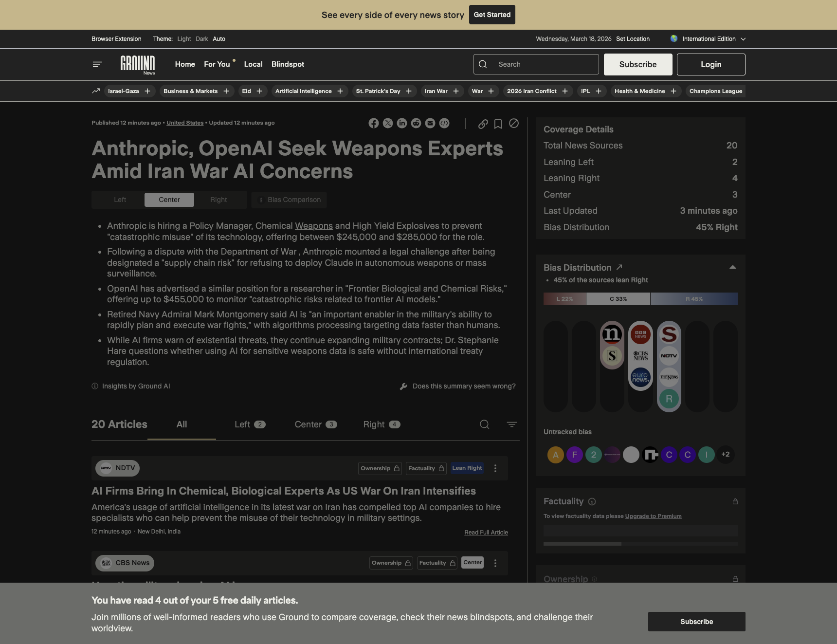The width and height of the screenshot is (837, 644).
Task: Click the Euronews source logo
Action: click(x=640, y=377)
